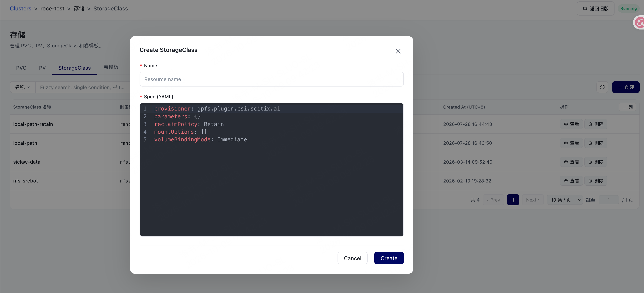Click the refresh icon button
The image size is (644, 293).
(x=602, y=87)
